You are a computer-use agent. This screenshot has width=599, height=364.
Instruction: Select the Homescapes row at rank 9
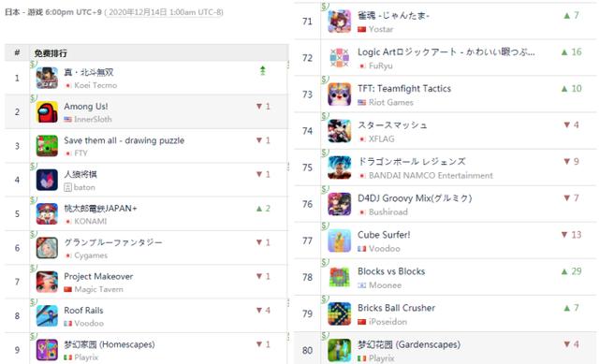click(146, 349)
